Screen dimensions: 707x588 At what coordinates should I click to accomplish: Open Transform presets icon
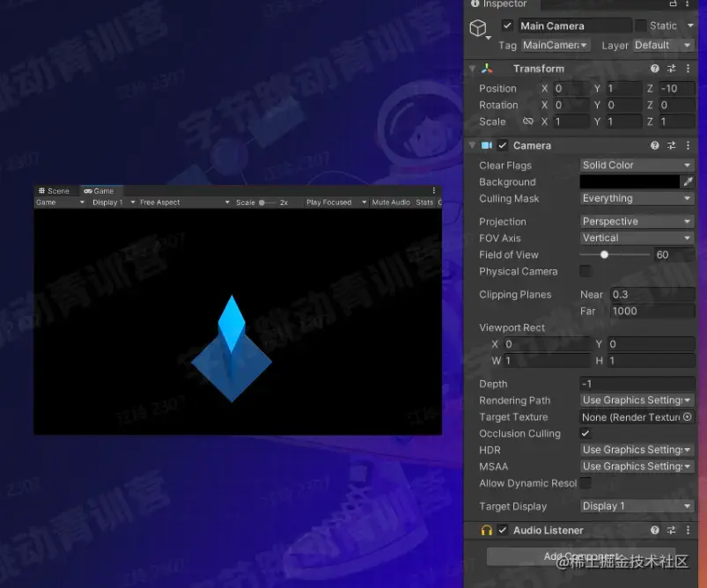(x=672, y=69)
